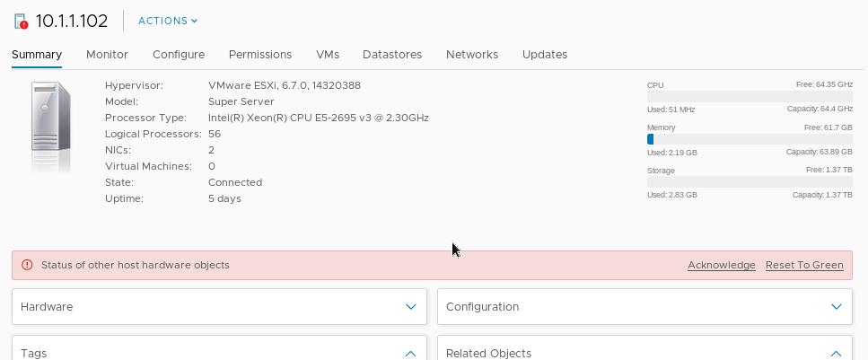Expand the Configuration panel
The height and width of the screenshot is (360, 868).
pos(837,306)
